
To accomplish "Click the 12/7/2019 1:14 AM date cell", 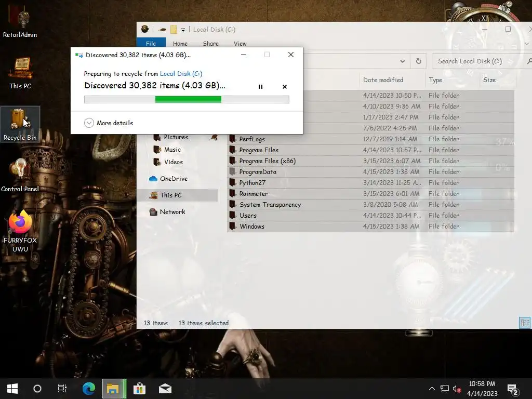I will (x=390, y=139).
